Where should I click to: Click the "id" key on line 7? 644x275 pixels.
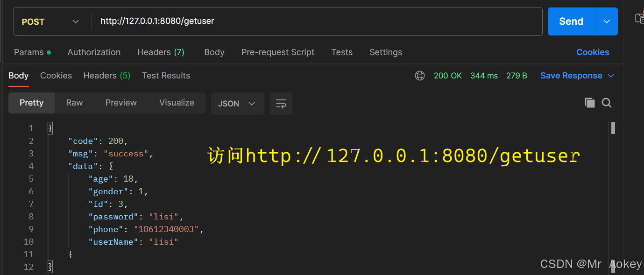click(x=98, y=204)
